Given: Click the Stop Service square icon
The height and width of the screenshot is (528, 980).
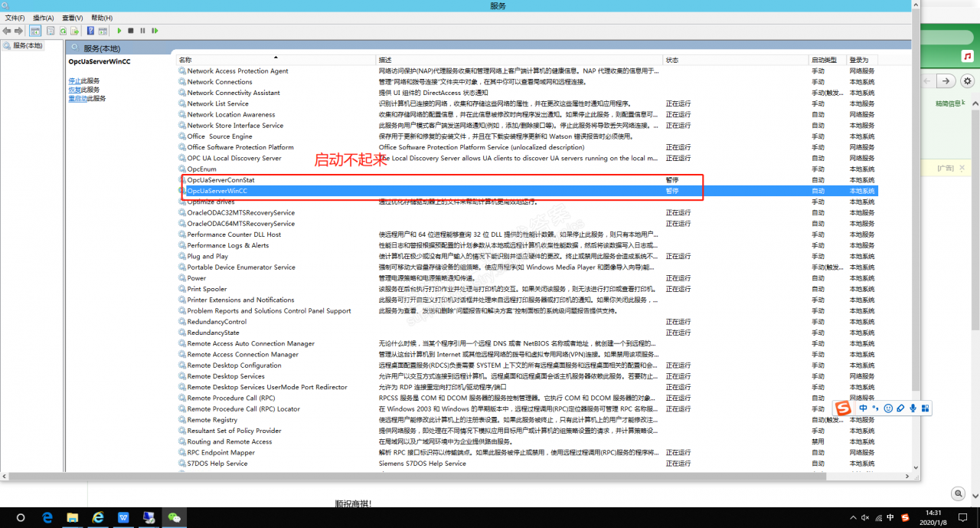Looking at the screenshot, I should [131, 31].
